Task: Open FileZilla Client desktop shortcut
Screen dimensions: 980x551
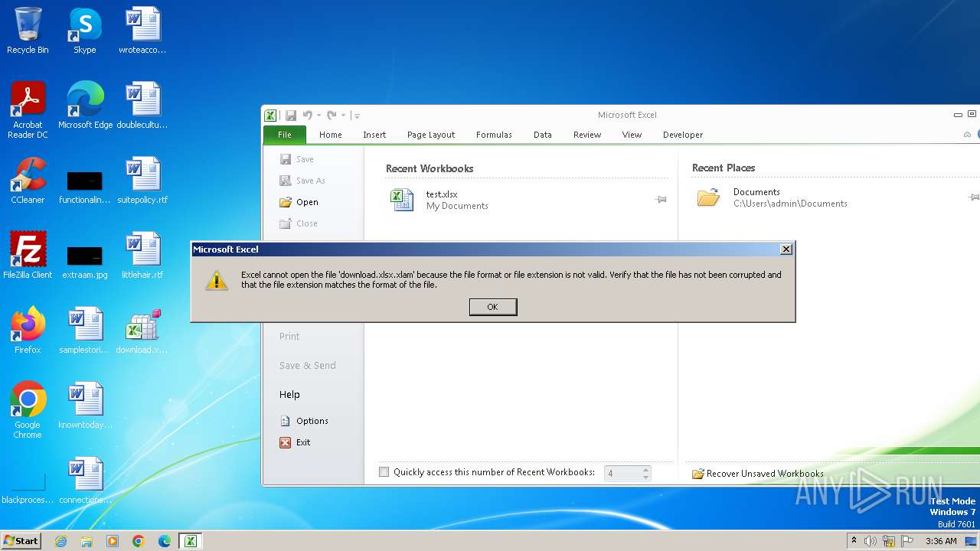Action: (28, 256)
